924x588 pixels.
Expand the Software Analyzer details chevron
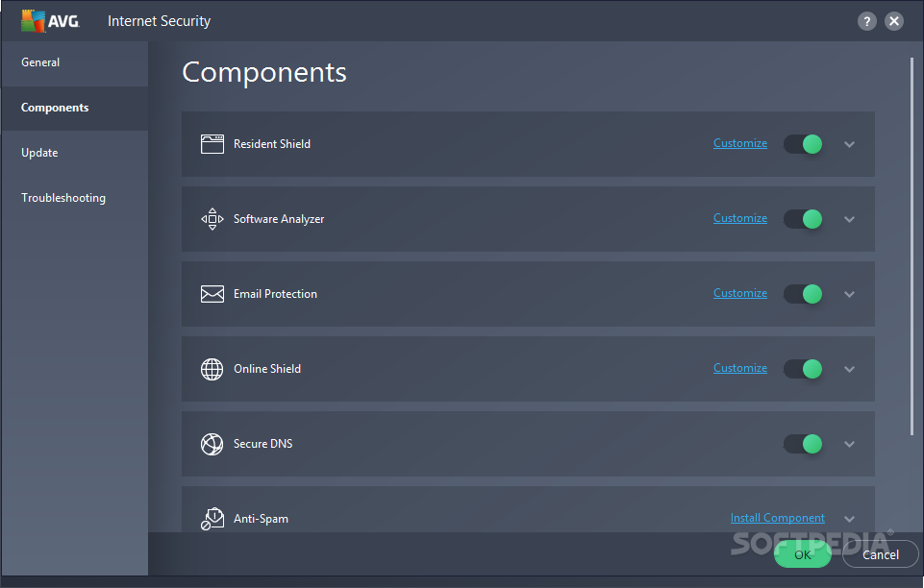point(849,219)
